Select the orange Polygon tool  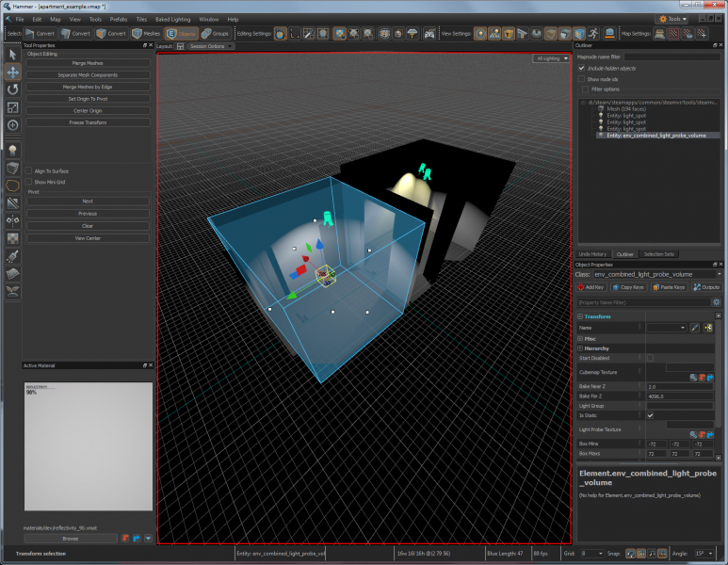pos(12,186)
